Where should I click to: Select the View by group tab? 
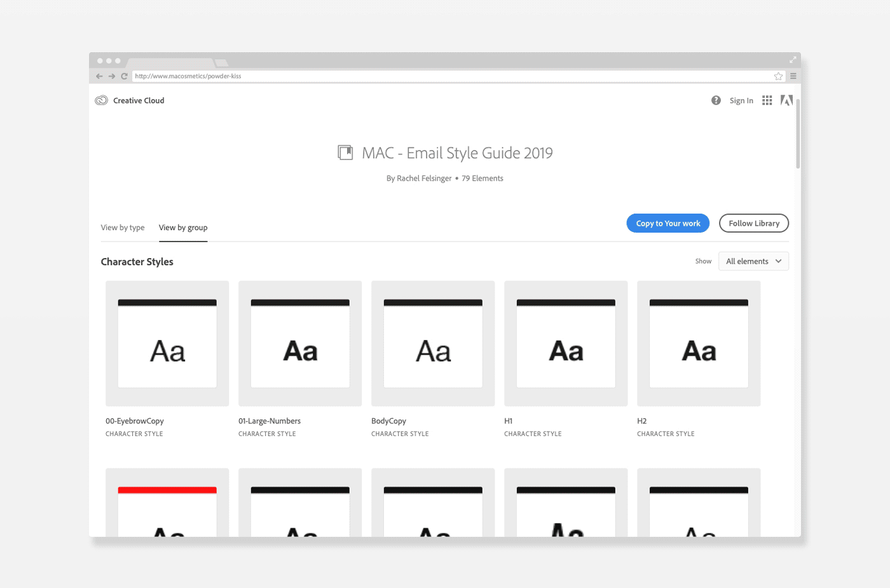pos(183,228)
